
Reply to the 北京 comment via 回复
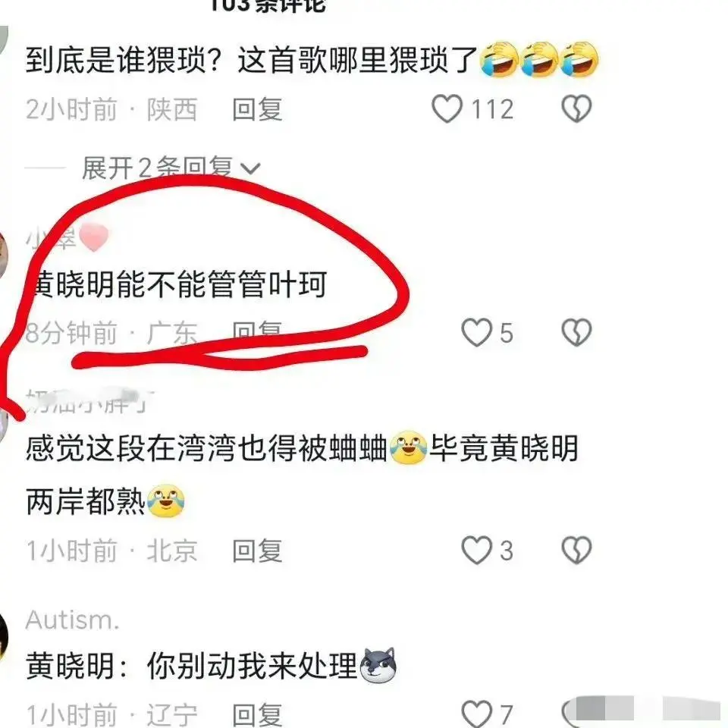tap(257, 551)
